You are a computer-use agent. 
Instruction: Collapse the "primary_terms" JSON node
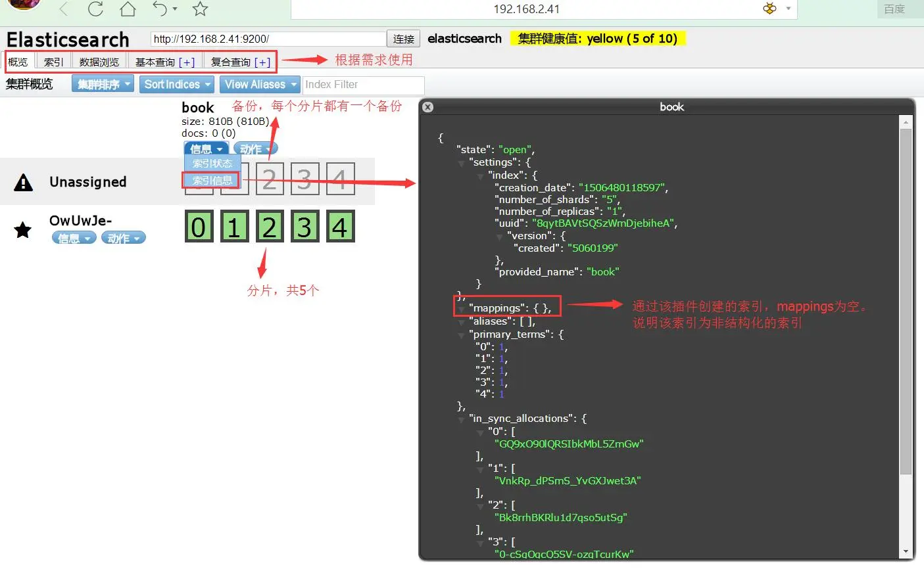(461, 335)
